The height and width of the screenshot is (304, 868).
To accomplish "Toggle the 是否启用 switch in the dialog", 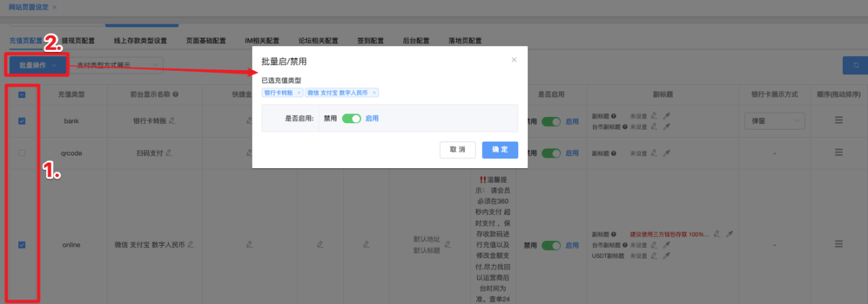I will tap(351, 118).
